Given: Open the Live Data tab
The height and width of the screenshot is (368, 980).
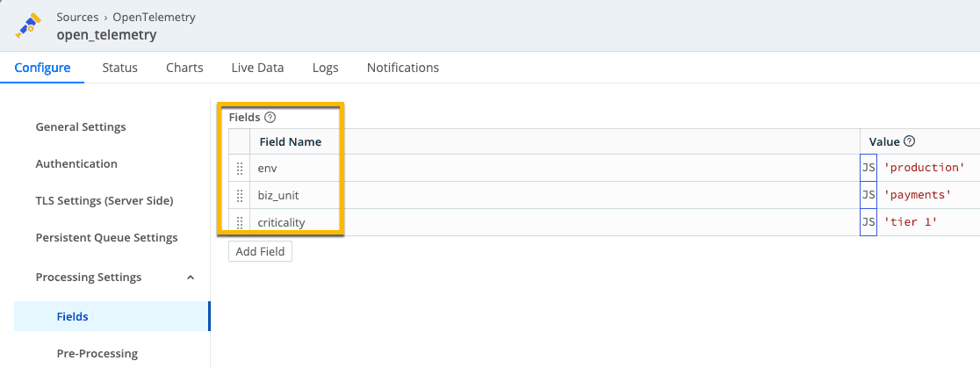Looking at the screenshot, I should [x=257, y=68].
